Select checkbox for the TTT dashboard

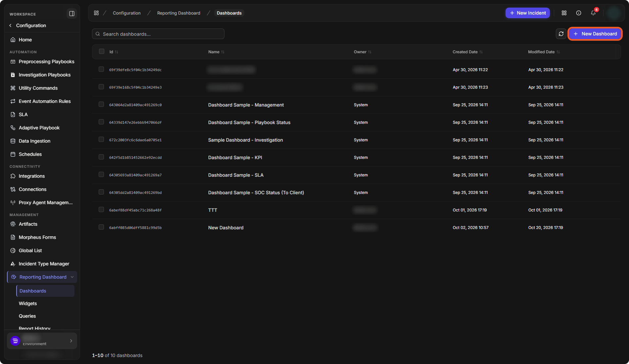point(101,209)
